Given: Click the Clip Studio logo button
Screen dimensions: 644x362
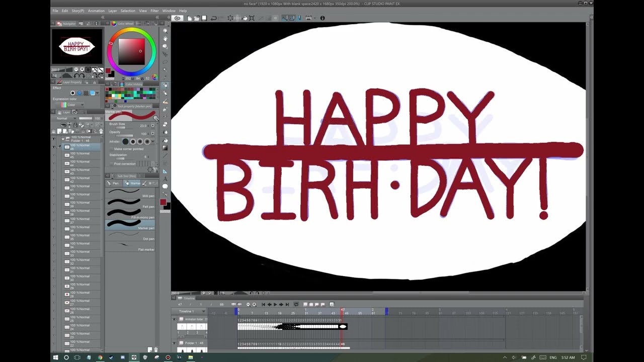Looking at the screenshot, I should pyautogui.click(x=177, y=18).
